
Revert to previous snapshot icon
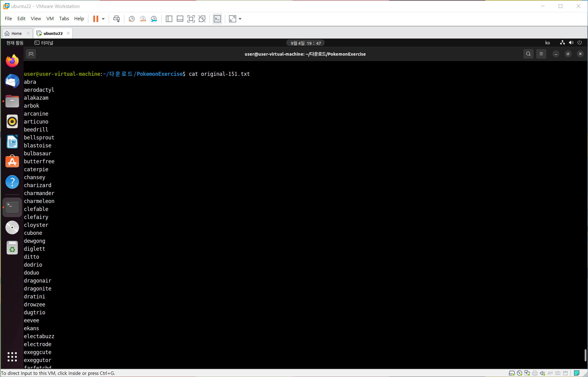click(x=143, y=19)
